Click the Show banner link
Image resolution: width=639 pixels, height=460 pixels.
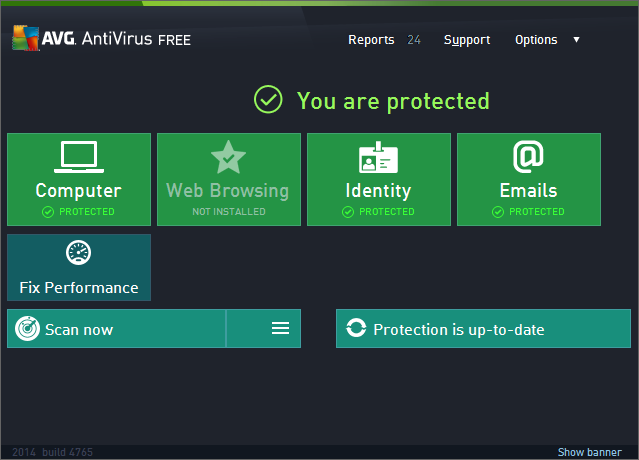(x=589, y=452)
